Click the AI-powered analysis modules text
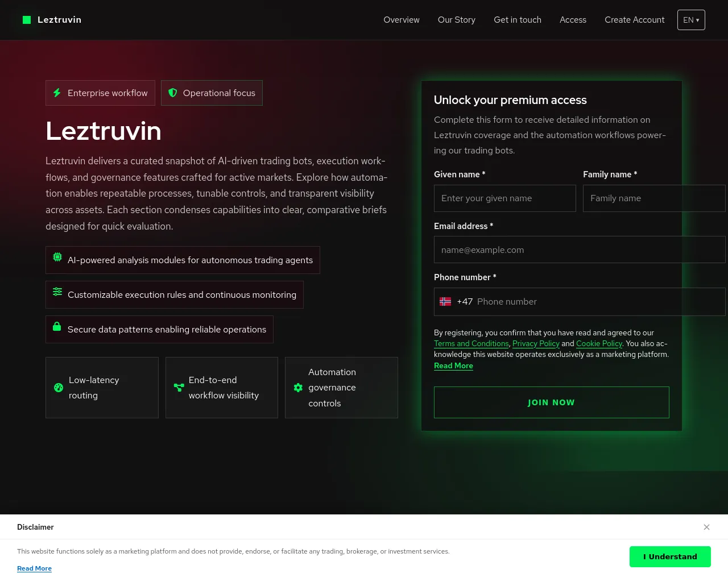This screenshot has height=582, width=728. 190,260
